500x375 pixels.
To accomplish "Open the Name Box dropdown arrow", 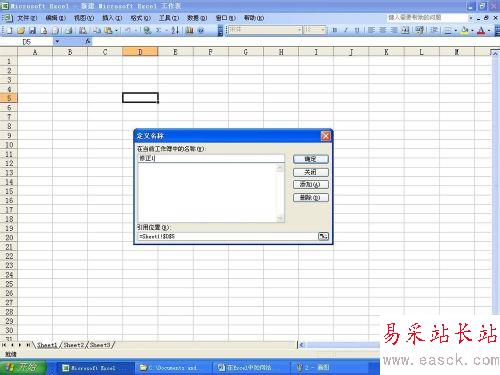I will pos(57,41).
